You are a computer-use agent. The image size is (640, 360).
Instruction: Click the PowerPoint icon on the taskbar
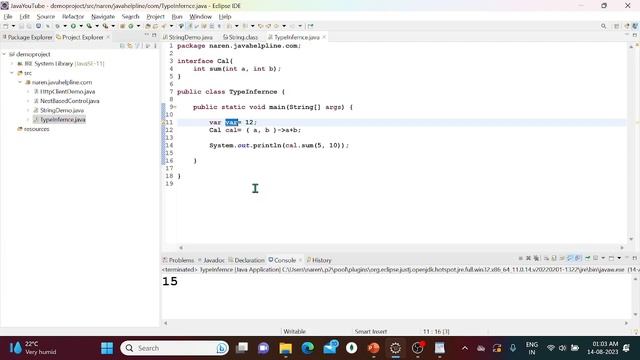click(x=373, y=348)
